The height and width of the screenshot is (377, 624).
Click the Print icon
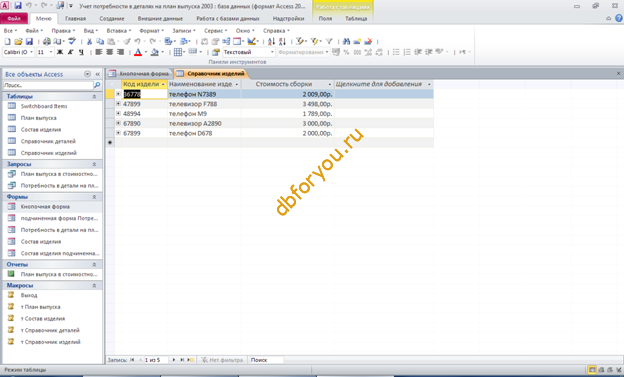(47, 41)
